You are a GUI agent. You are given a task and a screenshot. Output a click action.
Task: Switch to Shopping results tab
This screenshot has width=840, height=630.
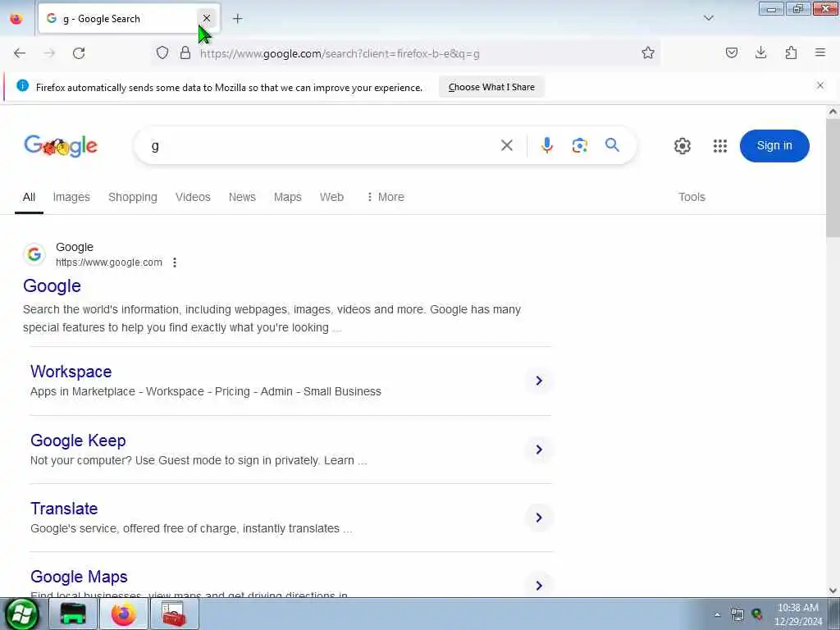(133, 197)
